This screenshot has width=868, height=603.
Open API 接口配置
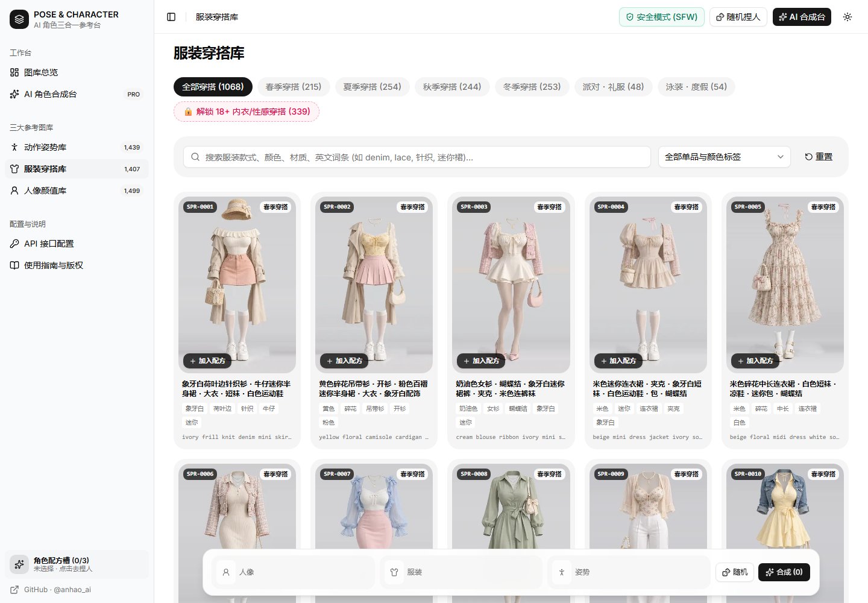coord(77,244)
